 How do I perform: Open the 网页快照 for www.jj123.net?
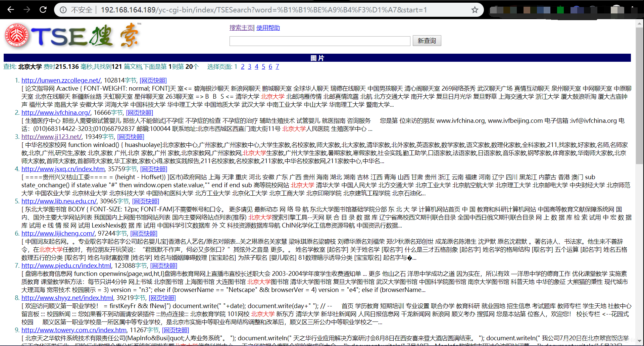pyautogui.click(x=131, y=137)
